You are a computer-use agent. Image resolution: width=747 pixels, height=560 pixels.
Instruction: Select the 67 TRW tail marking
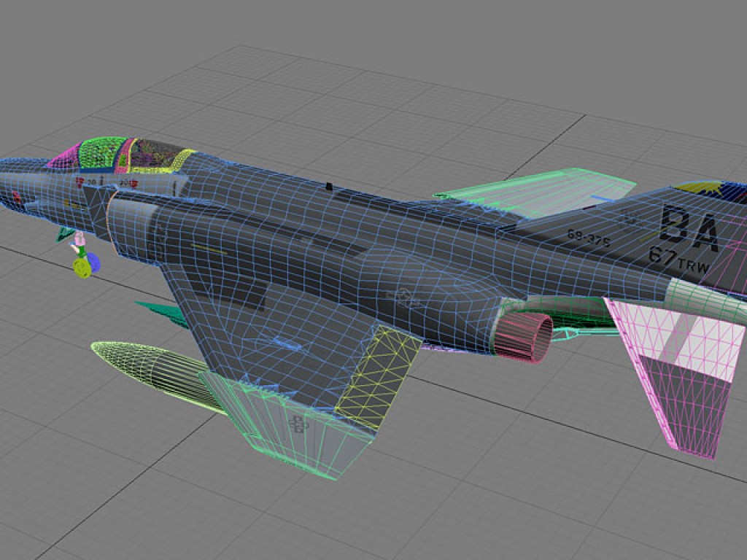point(678,261)
